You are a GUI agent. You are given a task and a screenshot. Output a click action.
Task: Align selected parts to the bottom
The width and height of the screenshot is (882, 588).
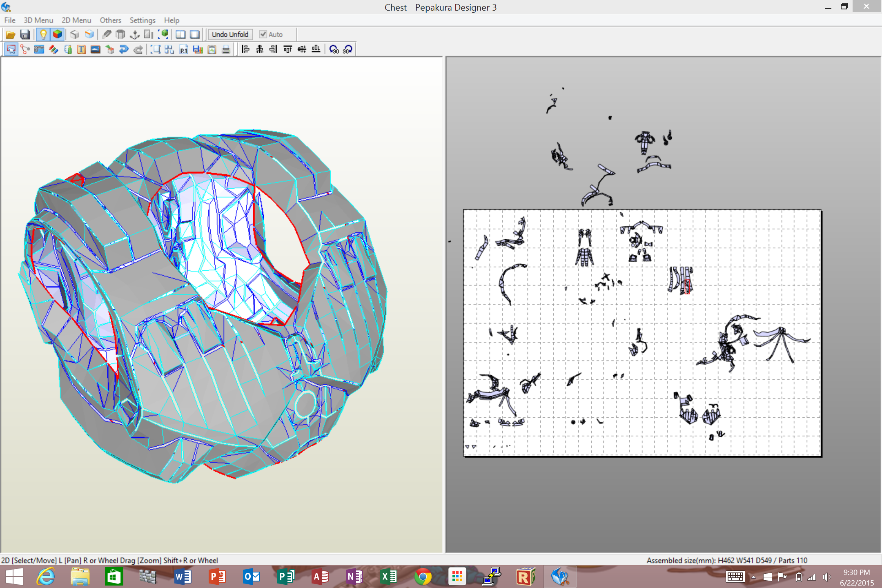click(x=316, y=49)
